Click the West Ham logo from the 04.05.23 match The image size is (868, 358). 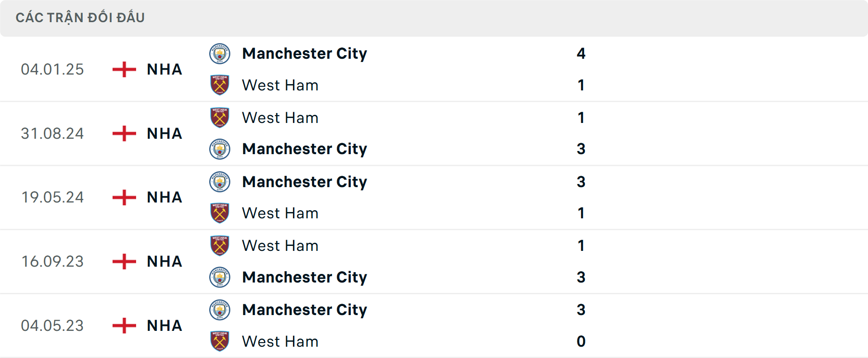(220, 342)
